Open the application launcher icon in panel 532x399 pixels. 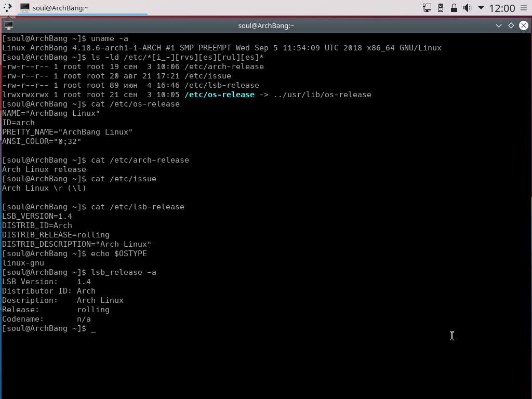7,7
